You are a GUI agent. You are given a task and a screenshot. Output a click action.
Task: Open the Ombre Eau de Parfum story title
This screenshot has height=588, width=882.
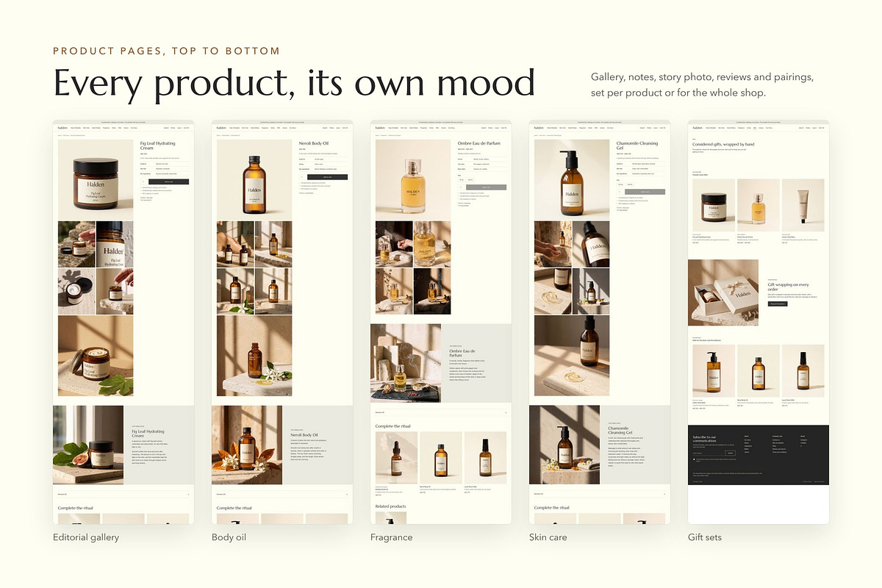coord(463,353)
